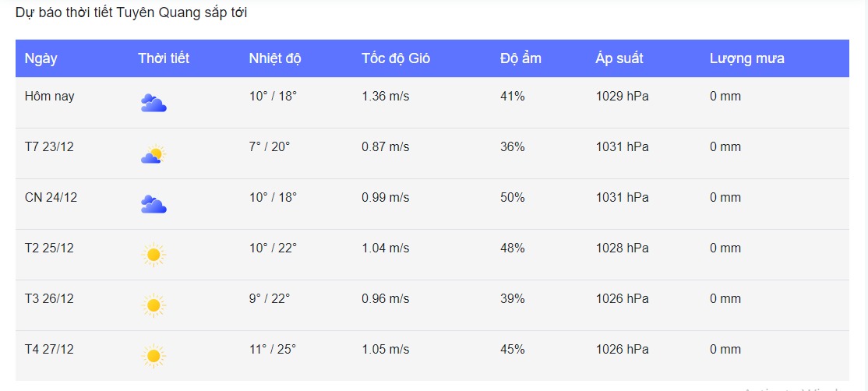This screenshot has width=868, height=391.
Task: Click the 1028 hPa pressure value
Action: [622, 248]
